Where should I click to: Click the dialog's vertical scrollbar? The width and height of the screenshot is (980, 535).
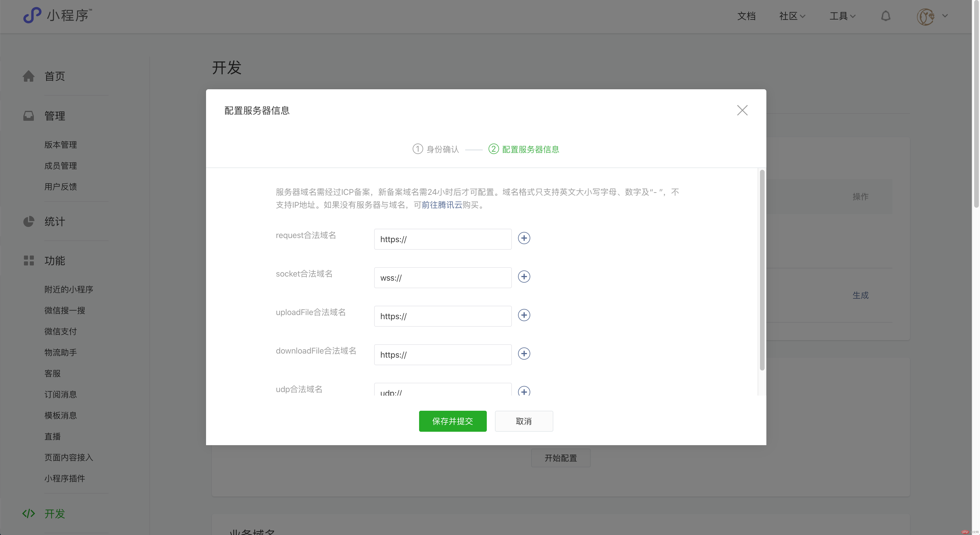pos(762,270)
